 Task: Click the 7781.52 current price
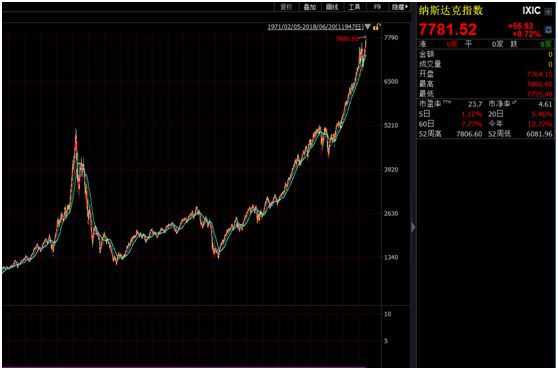pyautogui.click(x=448, y=30)
